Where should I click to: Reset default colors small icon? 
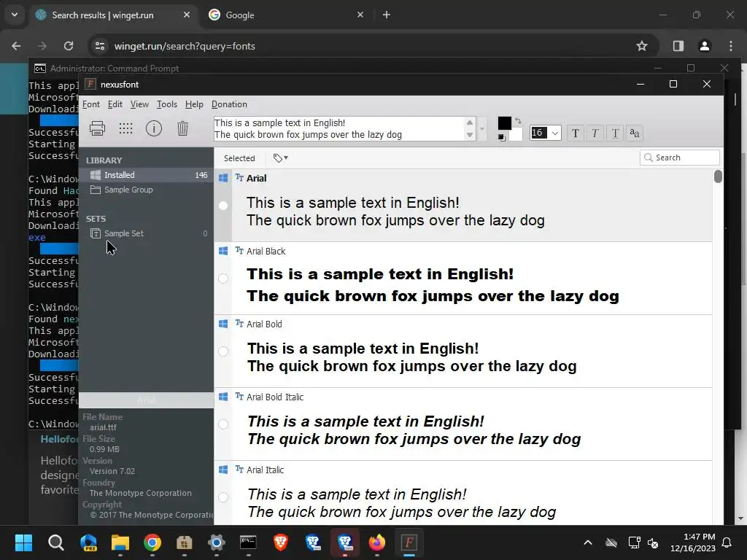point(502,138)
